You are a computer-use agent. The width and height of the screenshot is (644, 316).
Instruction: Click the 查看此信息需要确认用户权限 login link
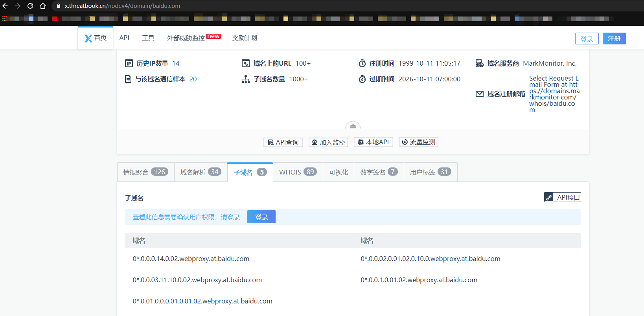pos(186,217)
